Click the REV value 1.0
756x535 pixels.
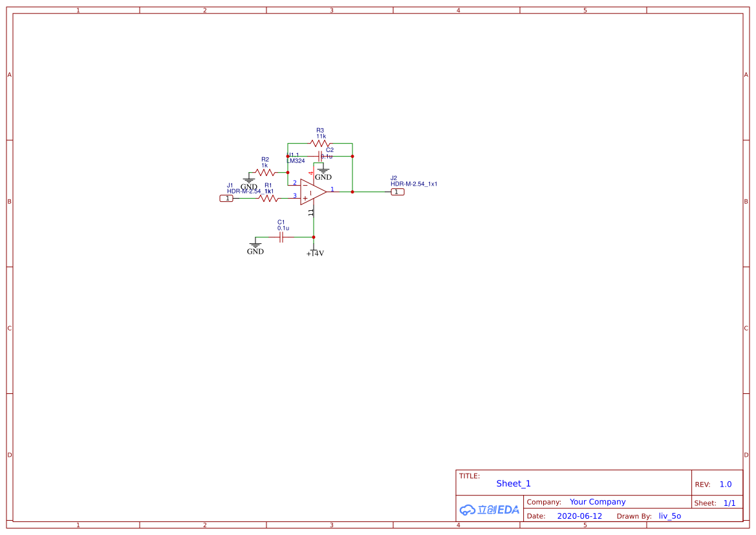point(726,485)
